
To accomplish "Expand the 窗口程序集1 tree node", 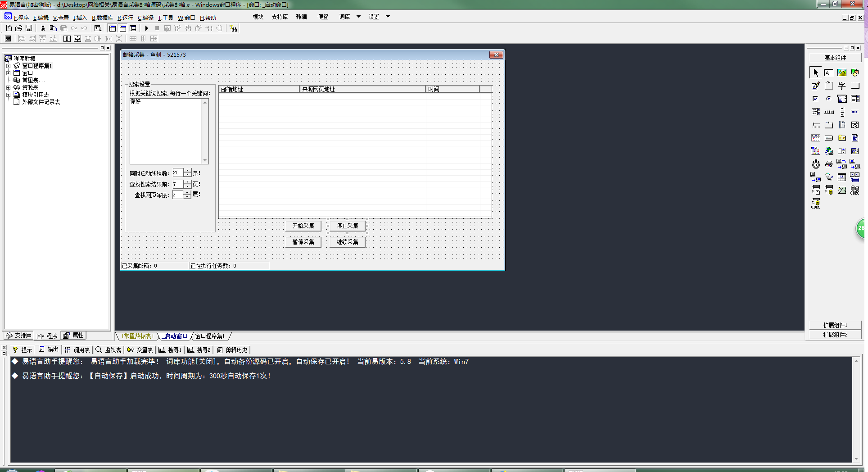I will [8, 66].
